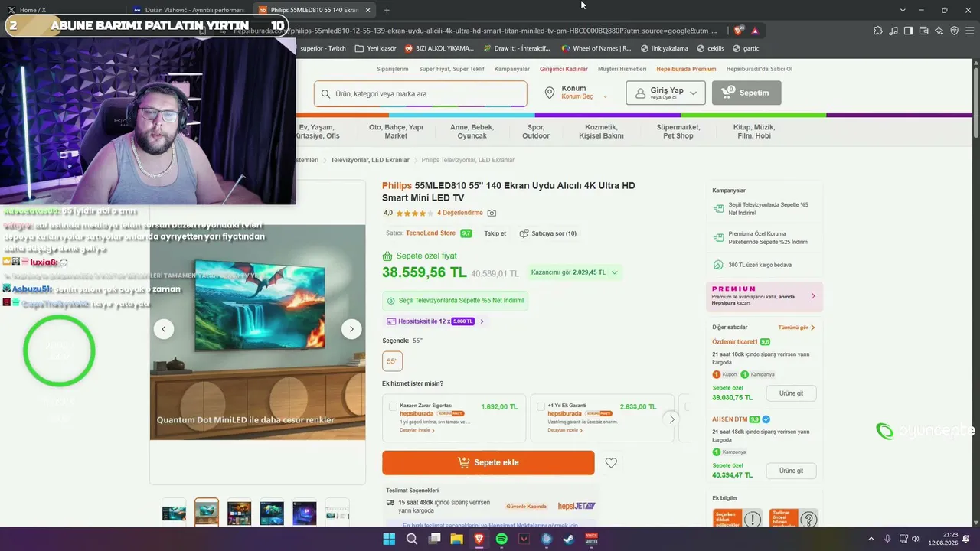Go to Özdemir ticaret1 offer via Ürüne git
The width and height of the screenshot is (980, 551).
tap(791, 393)
